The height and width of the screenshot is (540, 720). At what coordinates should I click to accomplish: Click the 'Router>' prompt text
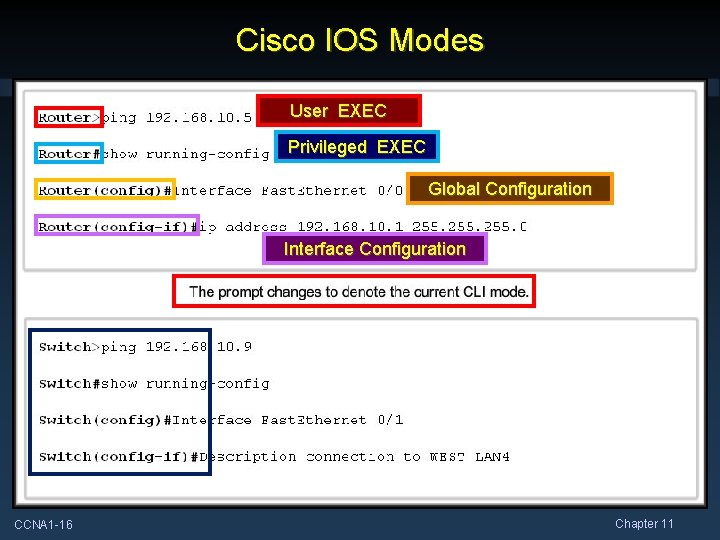(69, 117)
